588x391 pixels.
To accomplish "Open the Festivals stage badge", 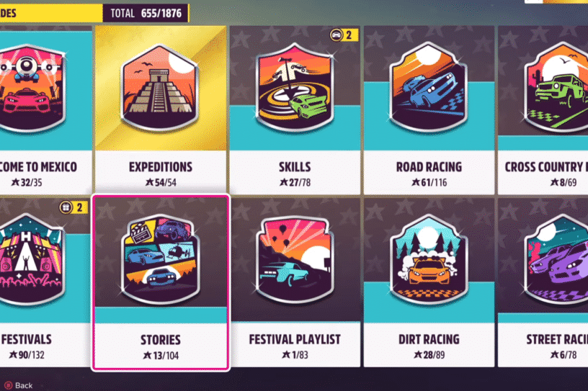I will [32, 259].
